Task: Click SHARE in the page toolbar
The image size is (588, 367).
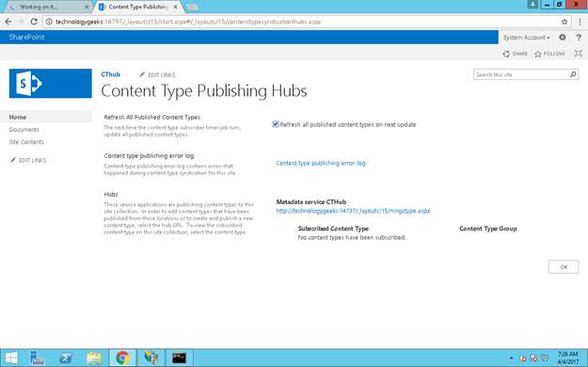Action: 516,54
